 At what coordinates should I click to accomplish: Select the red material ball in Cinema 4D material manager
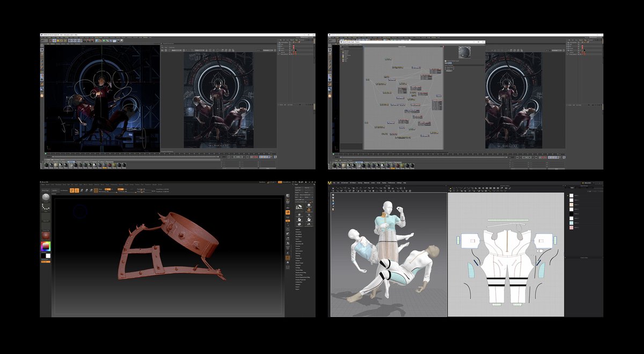pyautogui.click(x=109, y=165)
